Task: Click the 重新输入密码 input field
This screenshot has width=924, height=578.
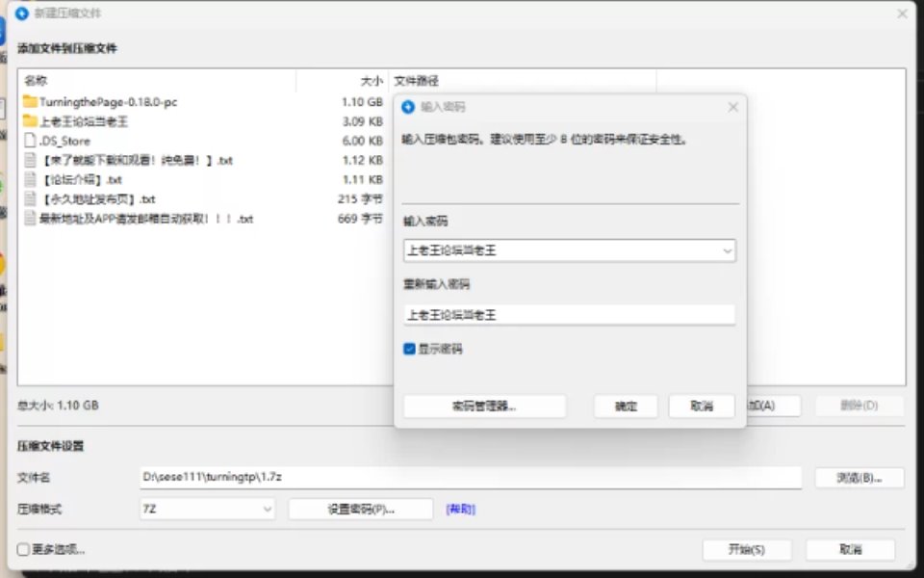Action: [569, 315]
